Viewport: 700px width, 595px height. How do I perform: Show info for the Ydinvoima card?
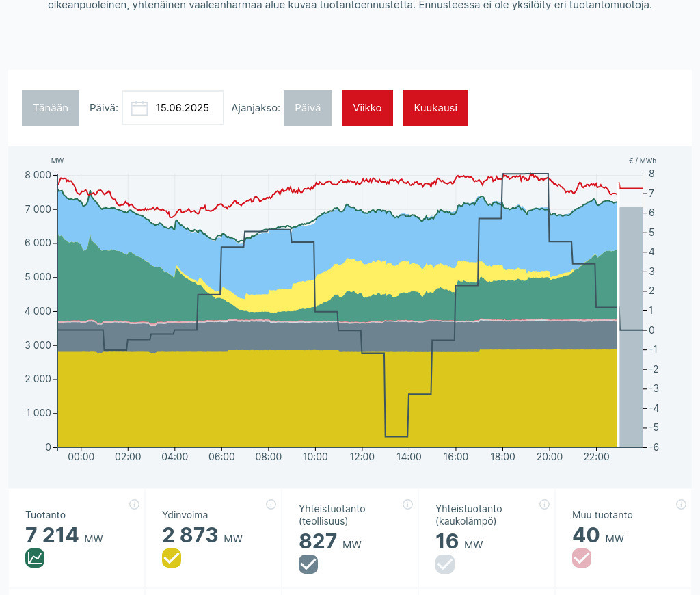pos(271,505)
